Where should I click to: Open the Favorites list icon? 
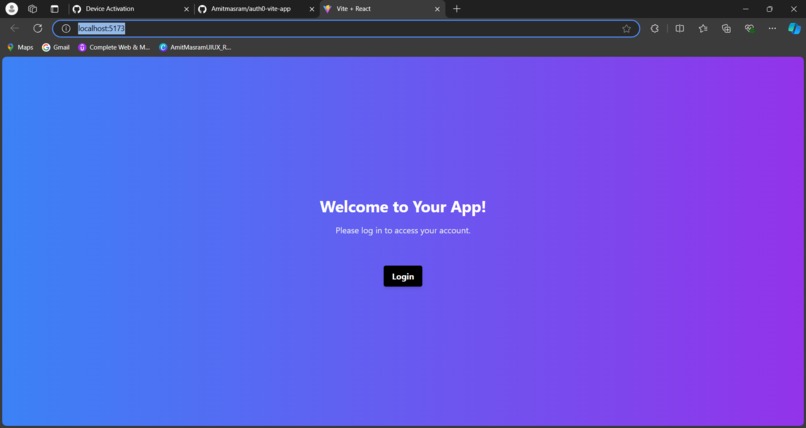point(703,29)
